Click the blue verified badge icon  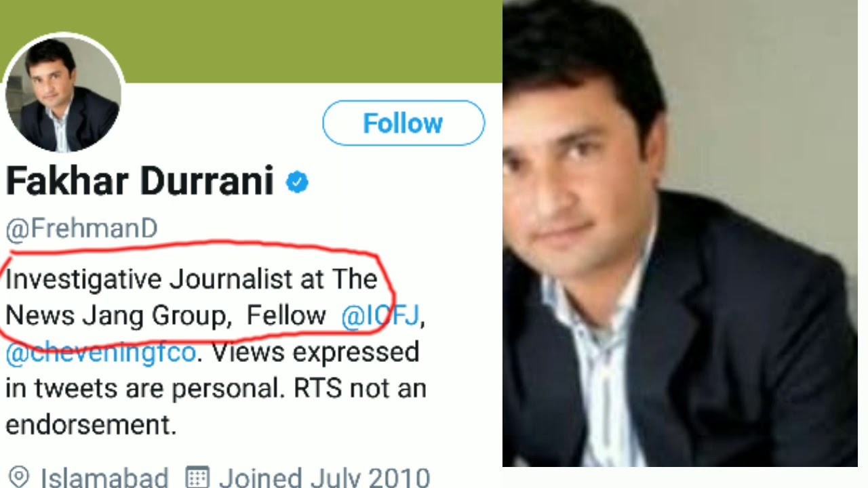coord(297,182)
